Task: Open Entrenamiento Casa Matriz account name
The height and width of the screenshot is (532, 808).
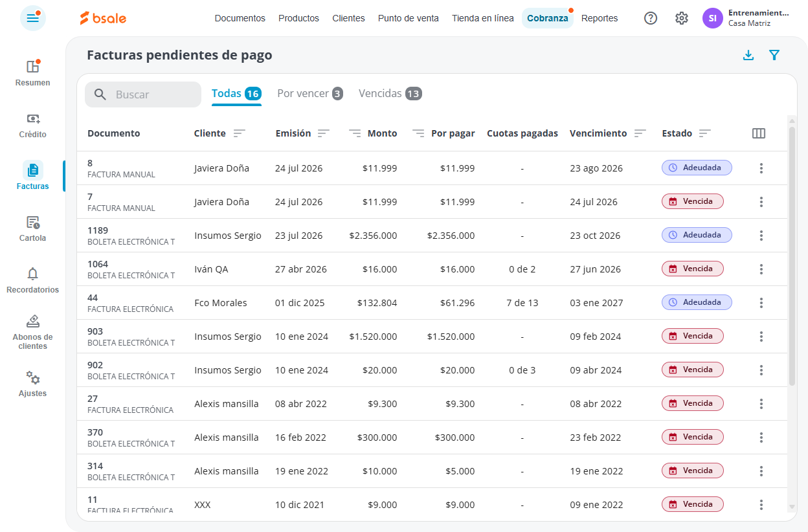Action: [x=759, y=17]
